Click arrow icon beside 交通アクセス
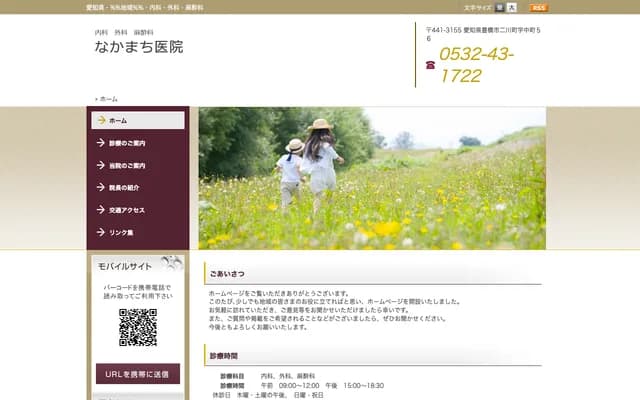This screenshot has width=640, height=400. [x=101, y=210]
